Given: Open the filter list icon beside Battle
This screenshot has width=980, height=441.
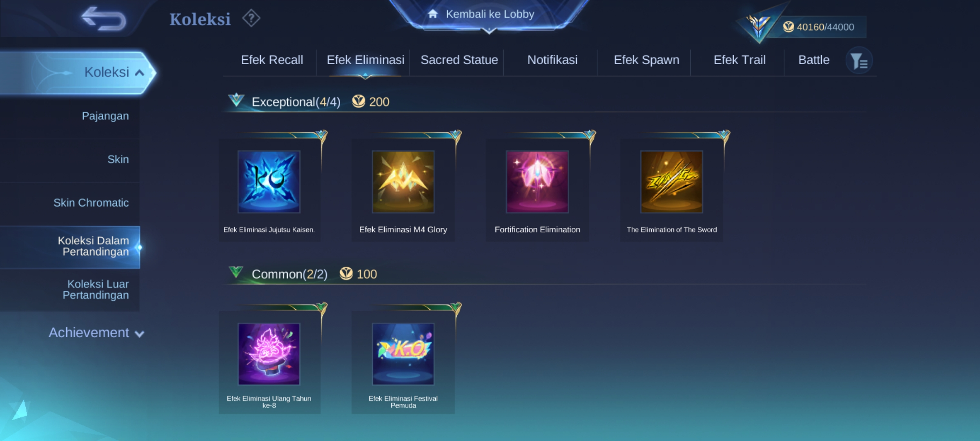Looking at the screenshot, I should pos(859,61).
